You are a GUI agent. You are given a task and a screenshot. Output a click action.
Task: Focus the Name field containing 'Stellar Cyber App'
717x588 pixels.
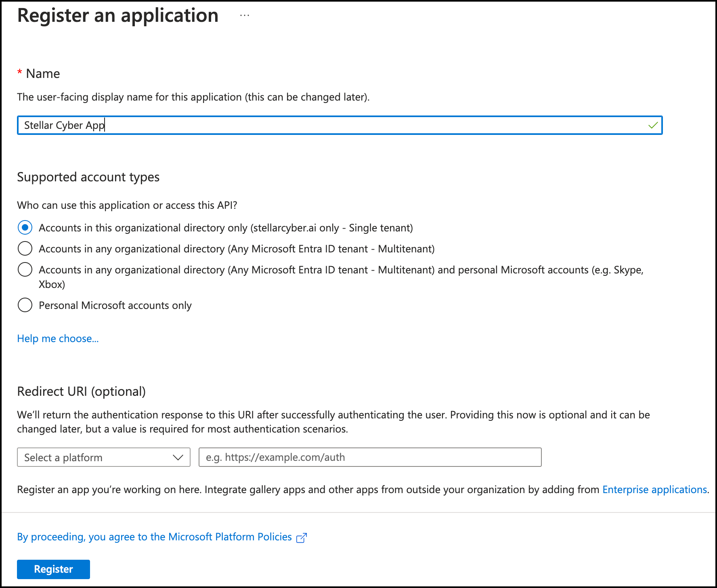click(x=339, y=125)
